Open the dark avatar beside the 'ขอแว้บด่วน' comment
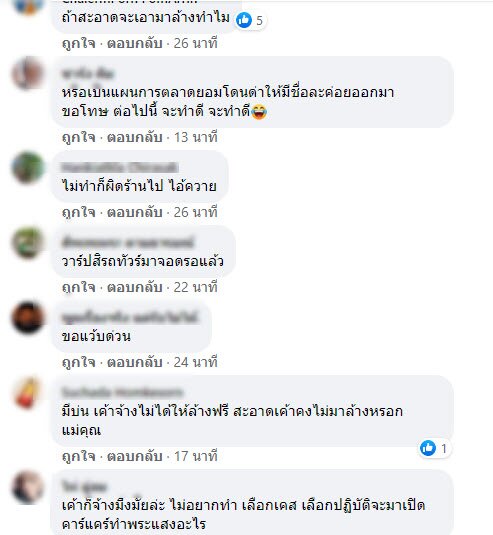The image size is (493, 535). (x=28, y=317)
